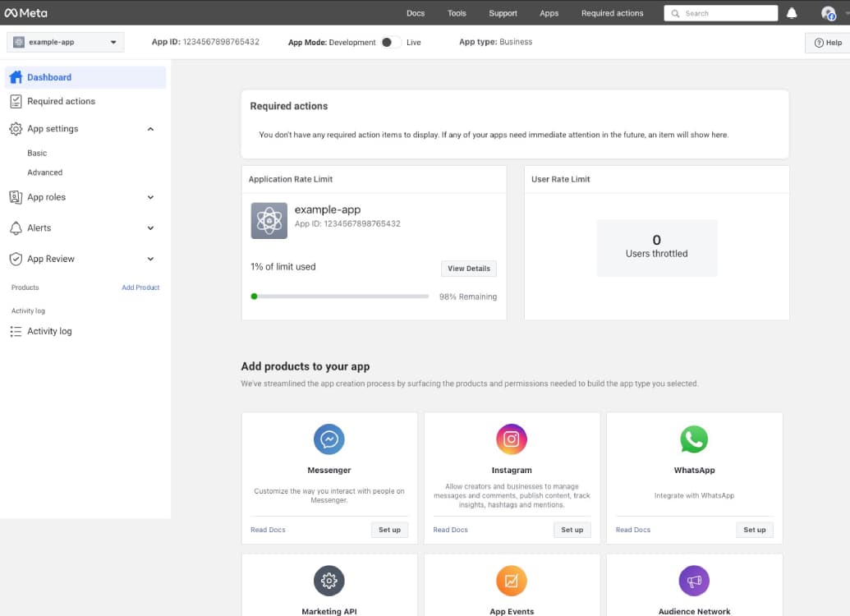This screenshot has width=850, height=616.
Task: Open Read Docs for Messenger
Action: tap(268, 530)
